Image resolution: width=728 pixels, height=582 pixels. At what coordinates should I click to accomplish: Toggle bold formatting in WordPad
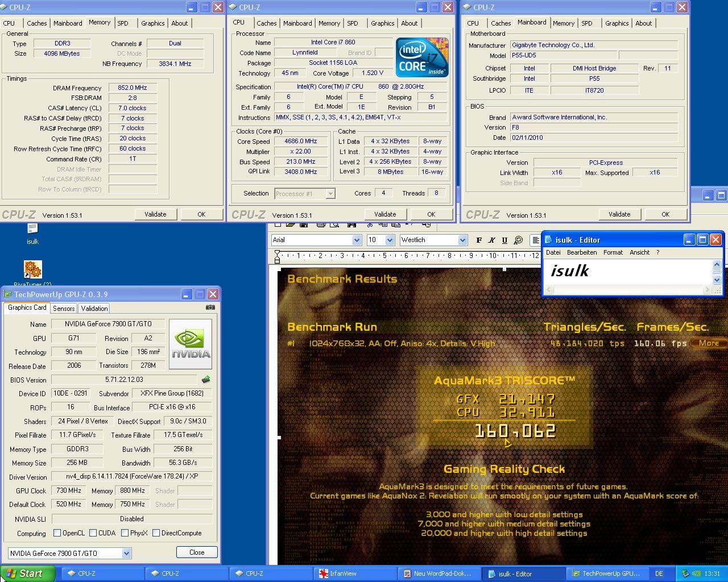coord(479,240)
